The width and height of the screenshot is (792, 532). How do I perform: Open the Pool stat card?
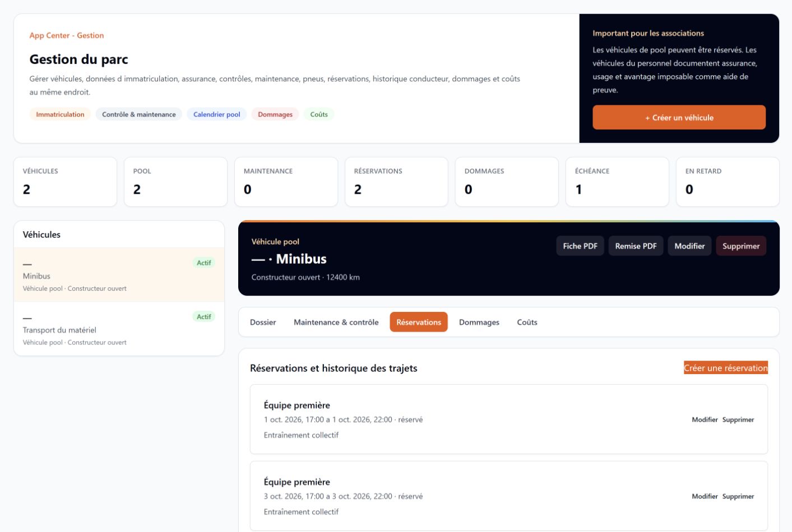(x=175, y=181)
